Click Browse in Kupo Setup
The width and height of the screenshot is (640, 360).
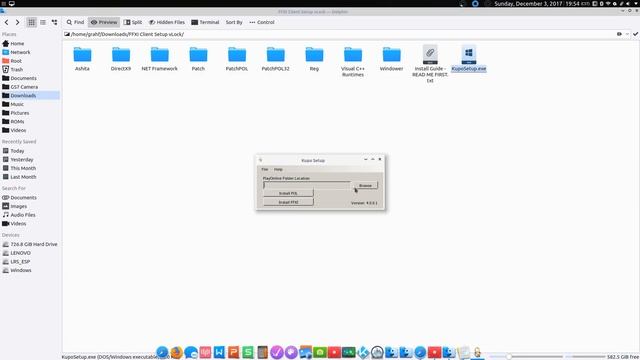pos(365,186)
